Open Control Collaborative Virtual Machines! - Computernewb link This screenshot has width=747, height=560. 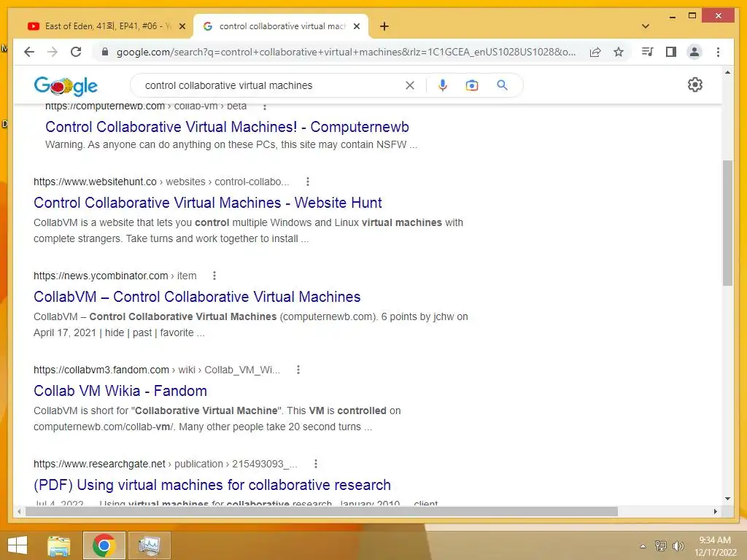[x=228, y=127]
